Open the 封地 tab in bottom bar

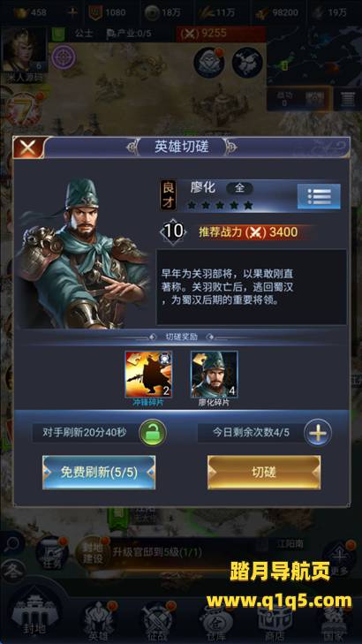[x=34, y=612]
